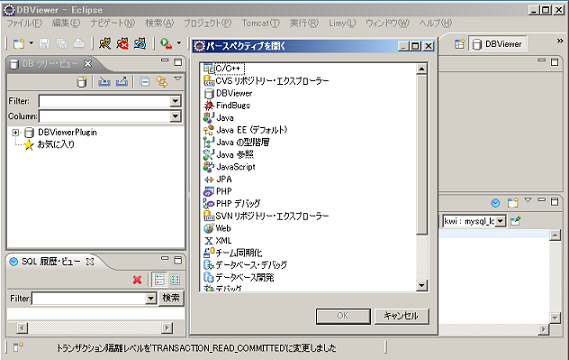This screenshot has width=569, height=360.
Task: Click into the DB tree Filter input field
Action: (x=105, y=101)
